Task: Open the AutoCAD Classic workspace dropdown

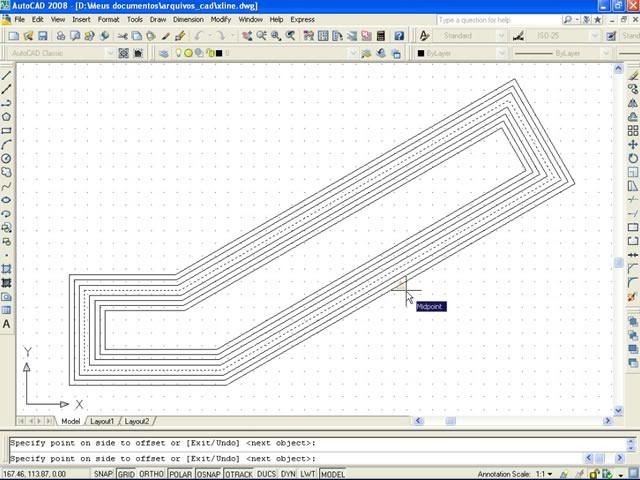Action: (110, 53)
